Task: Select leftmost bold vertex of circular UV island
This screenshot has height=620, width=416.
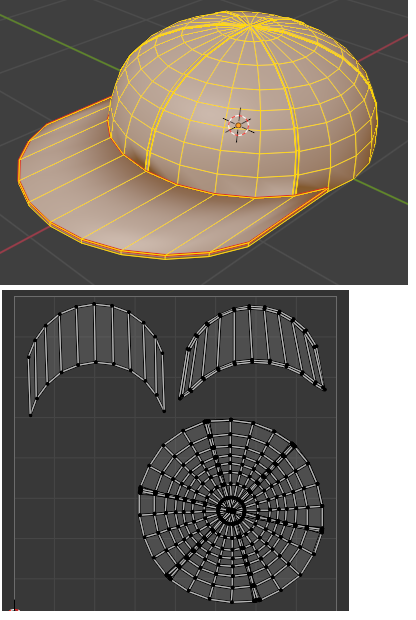Action: [140, 490]
